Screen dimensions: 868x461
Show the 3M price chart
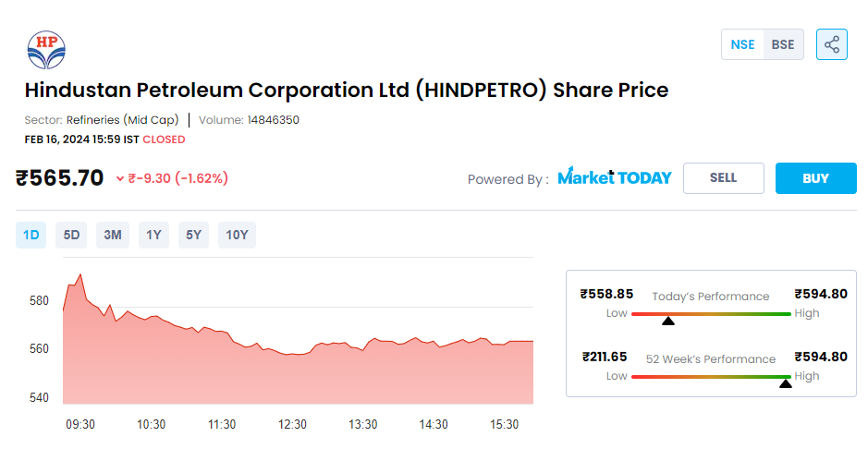pyautogui.click(x=113, y=235)
